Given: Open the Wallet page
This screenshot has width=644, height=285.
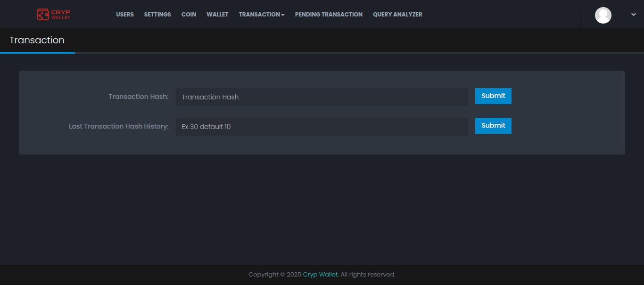Looking at the screenshot, I should 217,15.
